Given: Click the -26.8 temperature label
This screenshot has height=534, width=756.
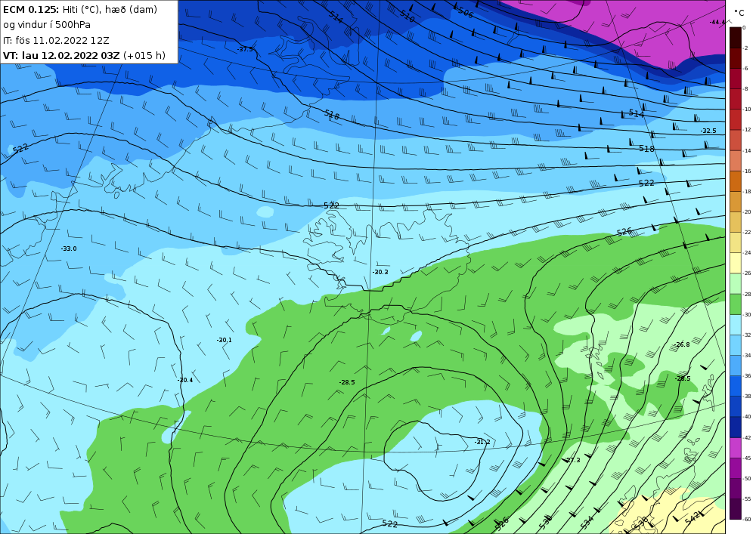Looking at the screenshot, I should 682,344.
